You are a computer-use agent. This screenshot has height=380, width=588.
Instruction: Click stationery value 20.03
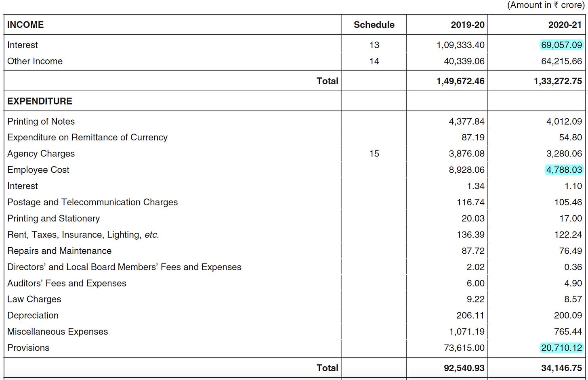click(x=473, y=218)
